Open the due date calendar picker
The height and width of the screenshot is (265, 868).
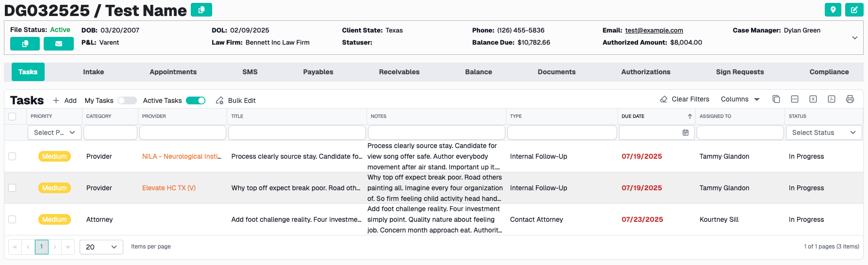pos(685,132)
